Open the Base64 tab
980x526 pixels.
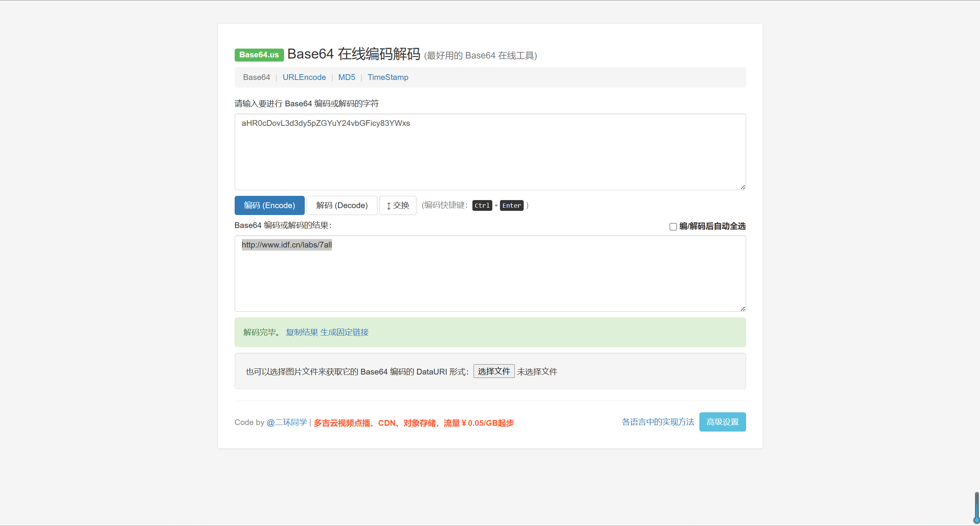tap(256, 77)
